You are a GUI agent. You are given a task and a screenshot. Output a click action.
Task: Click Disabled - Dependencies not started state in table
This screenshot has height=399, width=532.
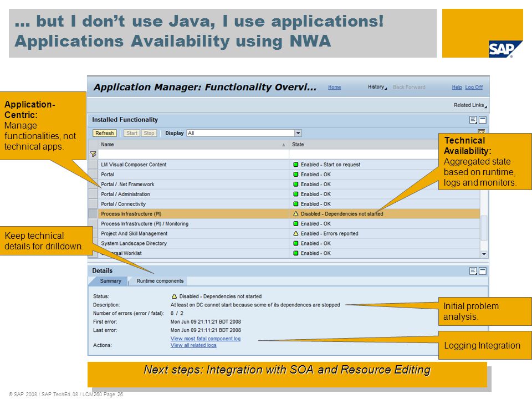(342, 214)
